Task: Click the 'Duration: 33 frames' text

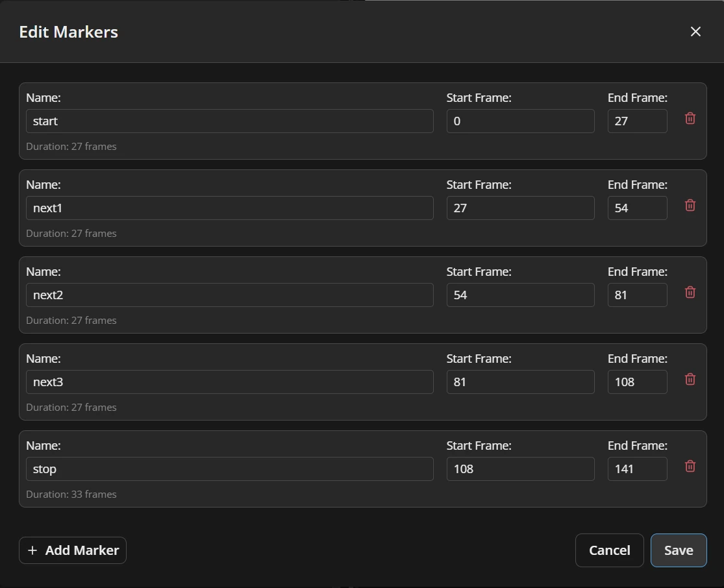Action: coord(71,495)
